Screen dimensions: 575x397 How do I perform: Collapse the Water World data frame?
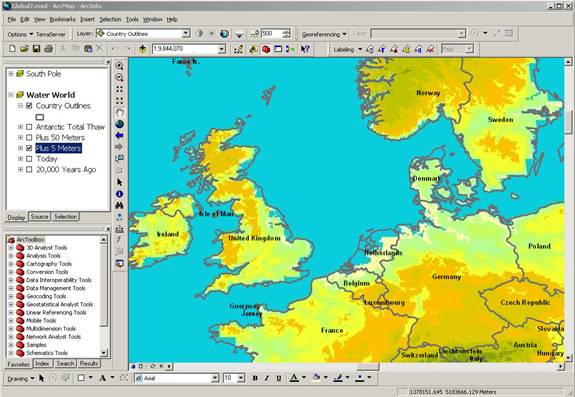[x=11, y=95]
